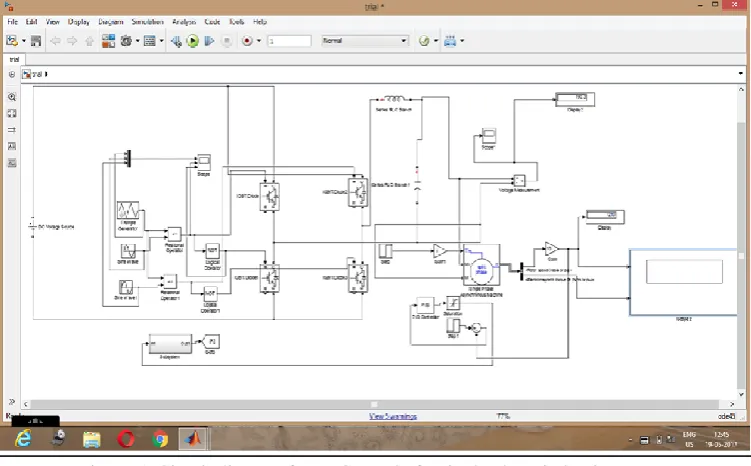
Task: Click the trial model icon in breadcrumb
Action: pyautogui.click(x=26, y=74)
